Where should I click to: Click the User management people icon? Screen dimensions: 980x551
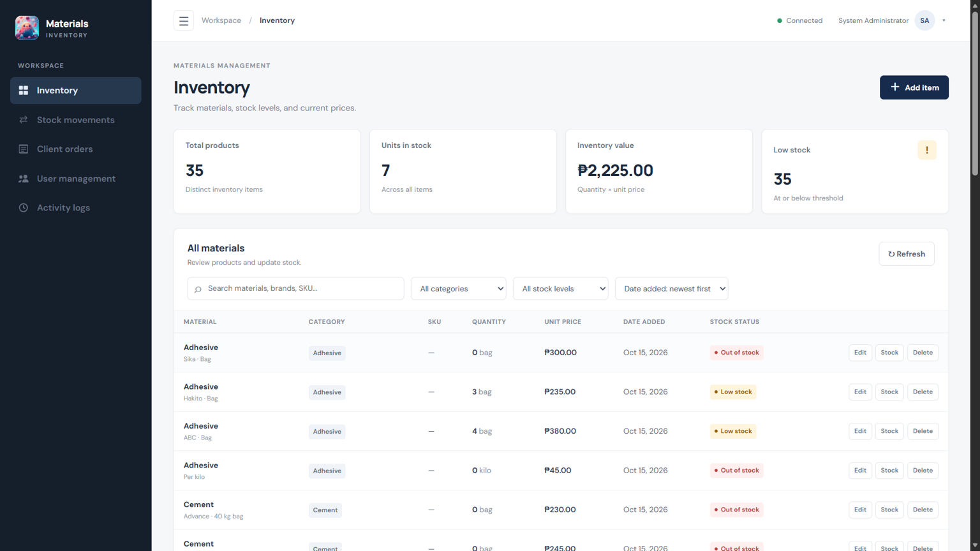(x=24, y=179)
